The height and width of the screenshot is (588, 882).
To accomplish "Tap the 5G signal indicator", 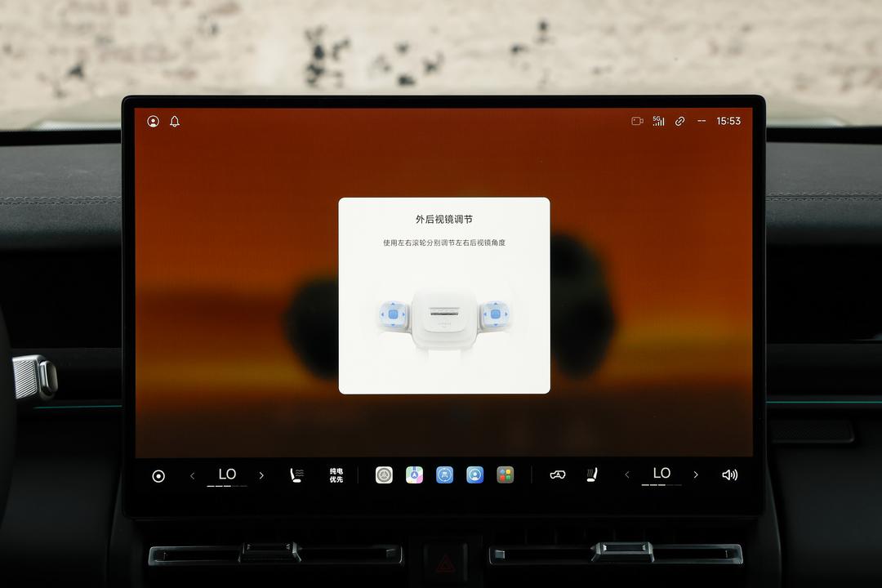I will point(659,121).
